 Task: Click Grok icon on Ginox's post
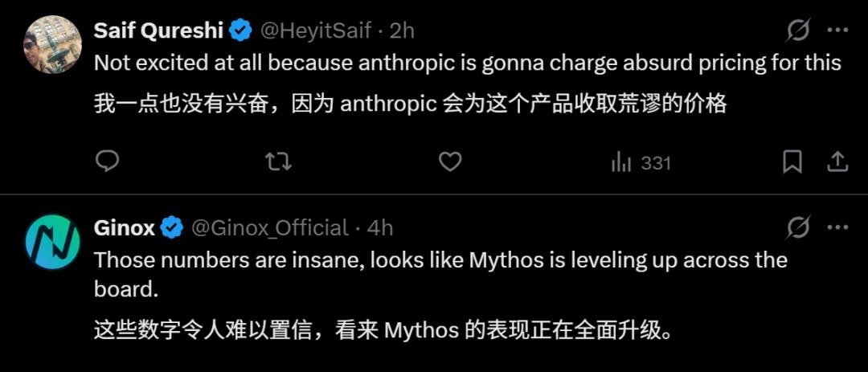coord(798,228)
